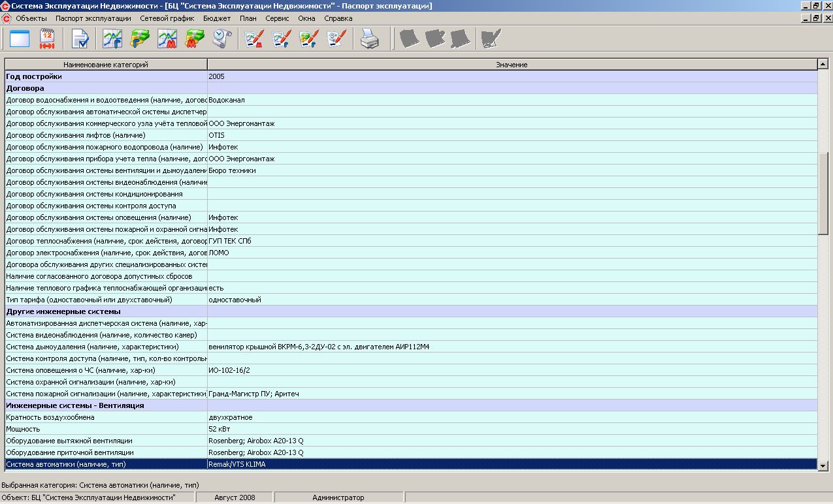Click the document with checkmark icon
This screenshot has width=833, height=504.
[80, 39]
